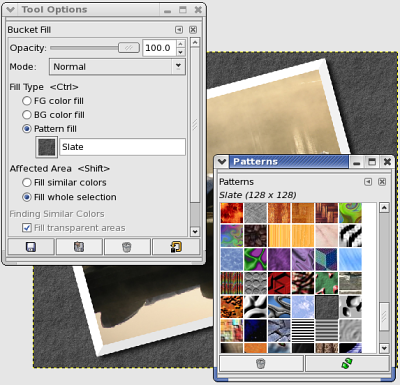Open Patterns window title menu arrow
Screen dimensions: 400x385
point(222,162)
